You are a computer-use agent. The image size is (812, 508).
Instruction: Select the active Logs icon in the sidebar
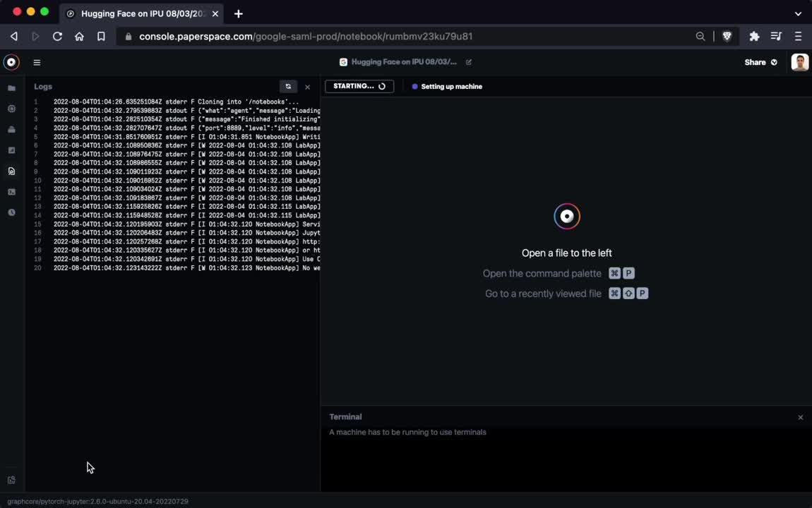11,171
